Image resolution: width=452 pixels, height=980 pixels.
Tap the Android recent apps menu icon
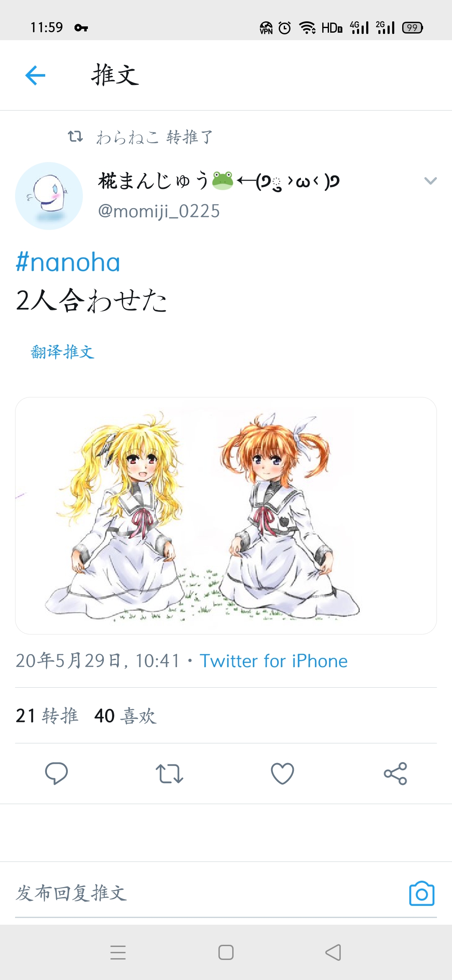coord(118,952)
